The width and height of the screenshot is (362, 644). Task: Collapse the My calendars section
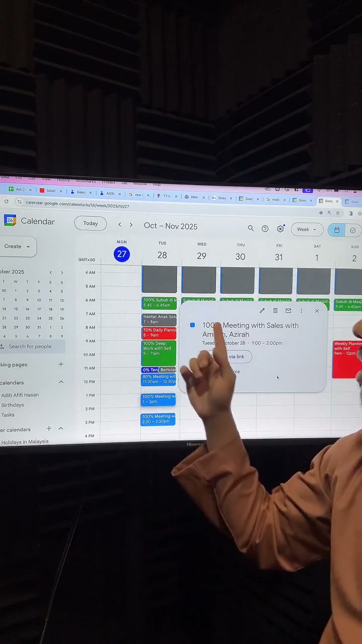click(61, 382)
